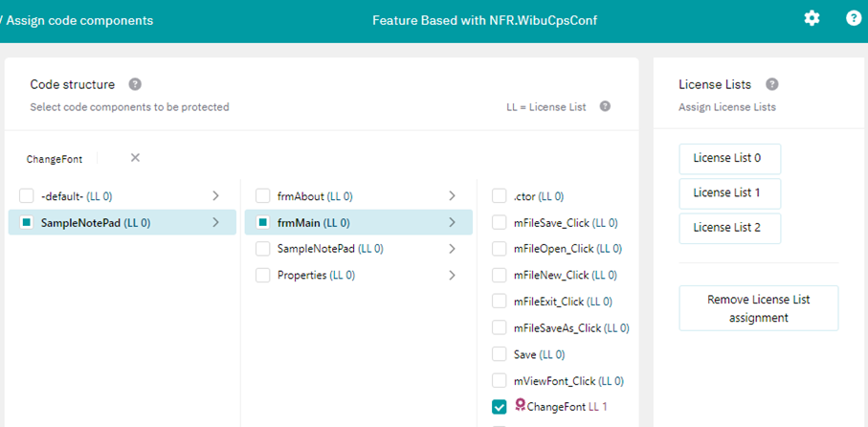The width and height of the screenshot is (868, 427).
Task: Click the help question mark in header
Action: [x=854, y=18]
